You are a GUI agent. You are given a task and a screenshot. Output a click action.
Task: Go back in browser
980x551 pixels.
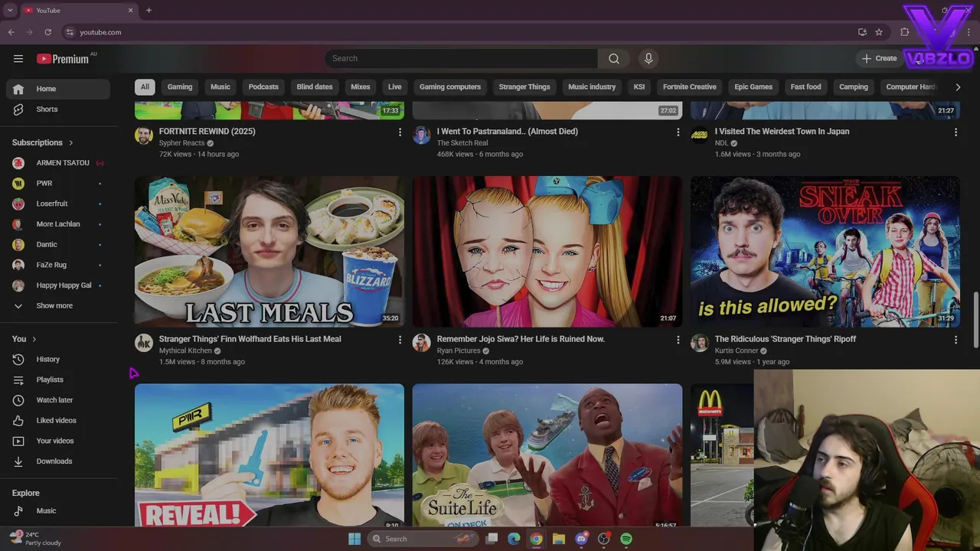point(11,32)
